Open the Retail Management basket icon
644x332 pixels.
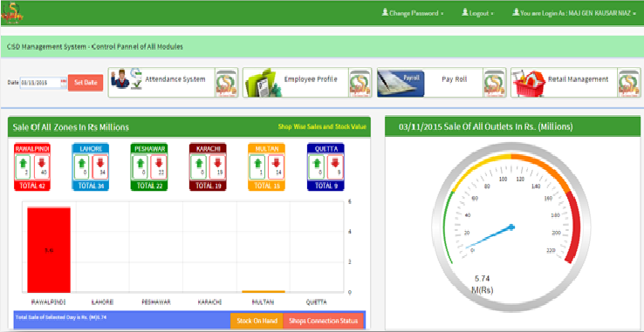click(x=529, y=84)
